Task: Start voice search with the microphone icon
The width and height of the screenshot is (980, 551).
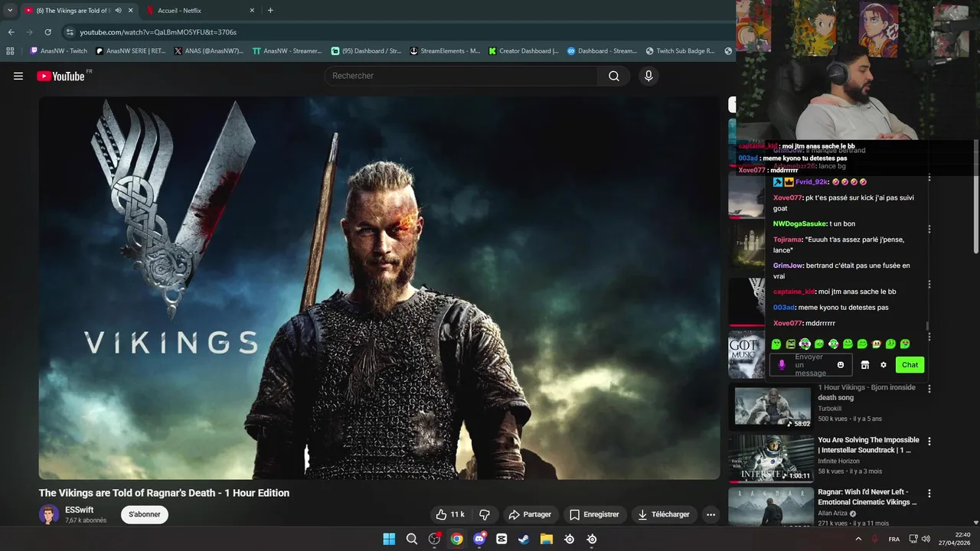Action: 648,76
